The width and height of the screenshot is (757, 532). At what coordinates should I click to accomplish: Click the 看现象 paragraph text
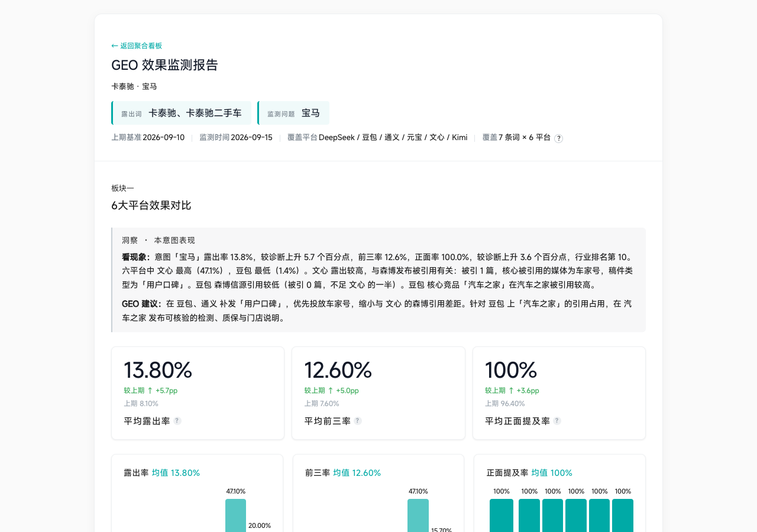click(377, 271)
